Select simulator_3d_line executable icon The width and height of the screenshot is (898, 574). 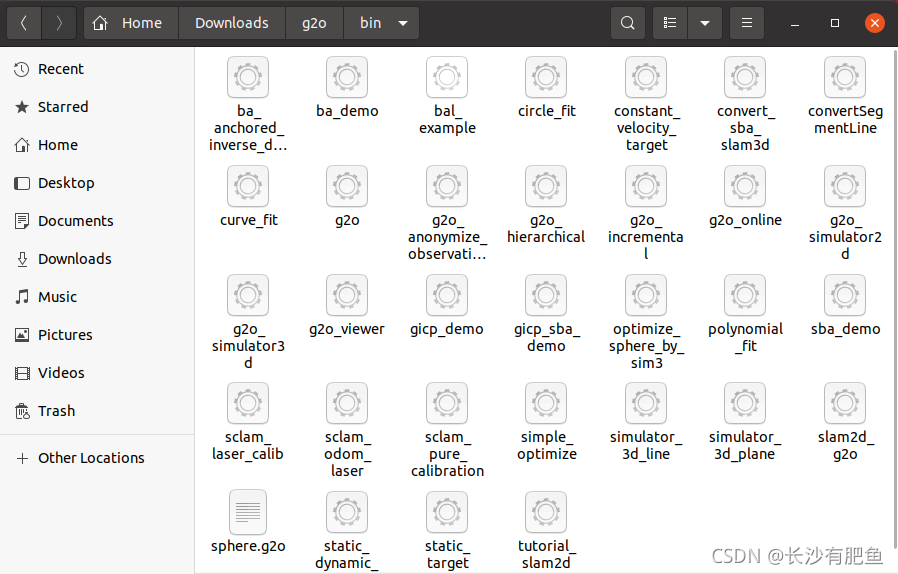646,403
